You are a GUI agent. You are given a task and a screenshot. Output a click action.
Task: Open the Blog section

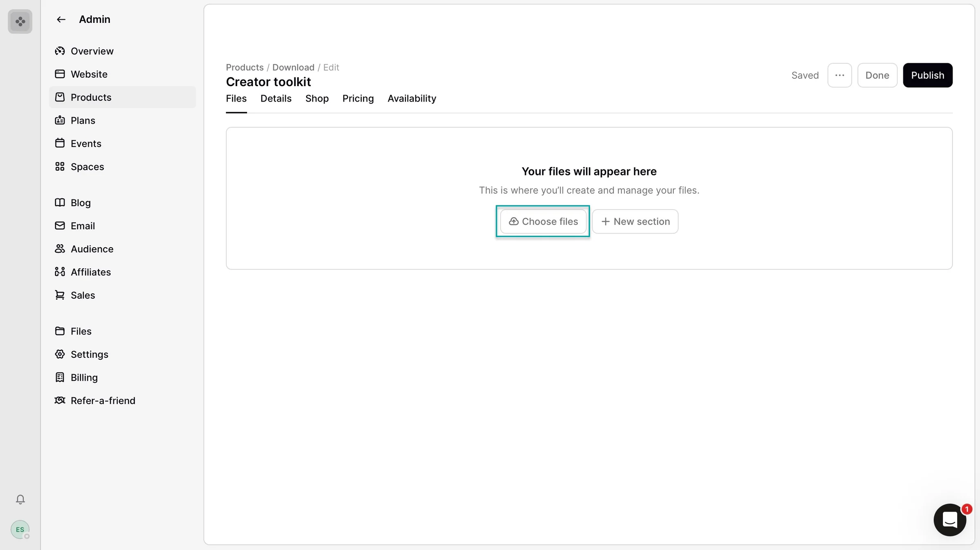tap(122, 203)
